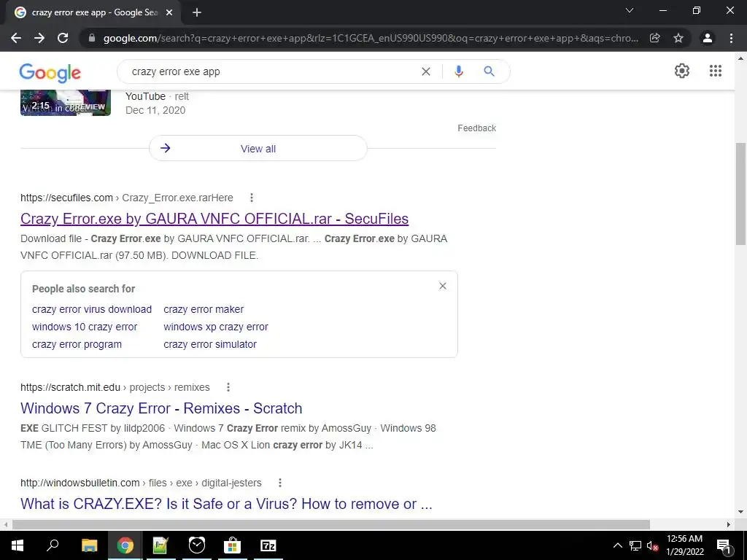Open What is CRAZY.EXE result
The image size is (747, 560).
226,504
